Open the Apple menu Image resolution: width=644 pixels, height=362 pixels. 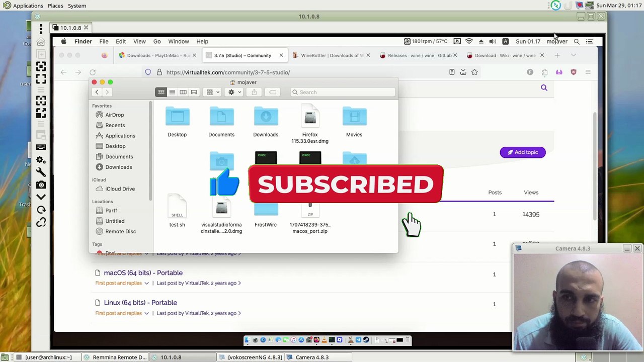[x=64, y=41]
